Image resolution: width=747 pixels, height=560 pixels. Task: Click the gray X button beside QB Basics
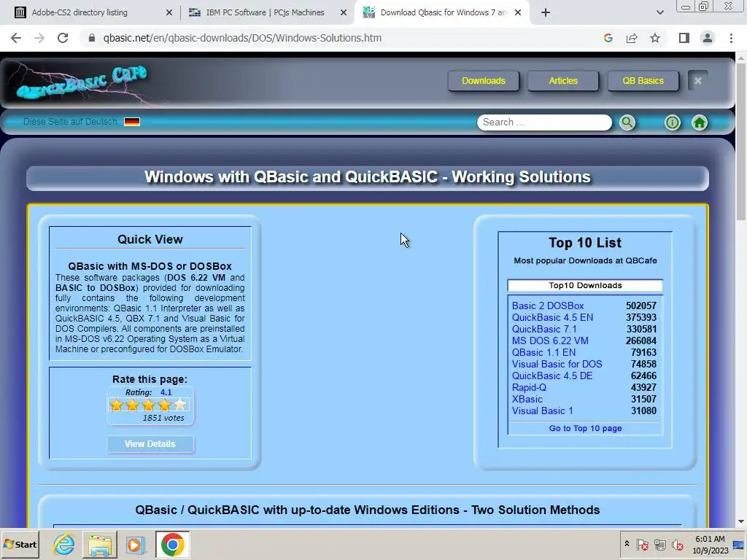coord(698,81)
